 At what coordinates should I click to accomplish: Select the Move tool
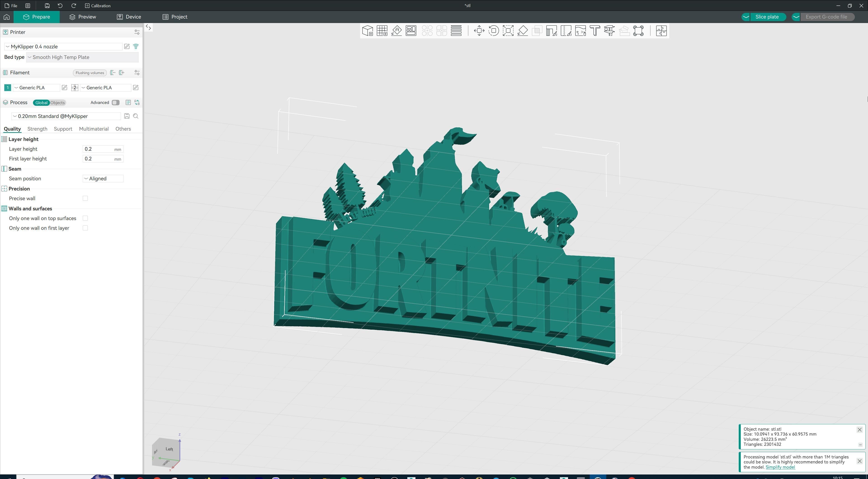[x=479, y=31]
